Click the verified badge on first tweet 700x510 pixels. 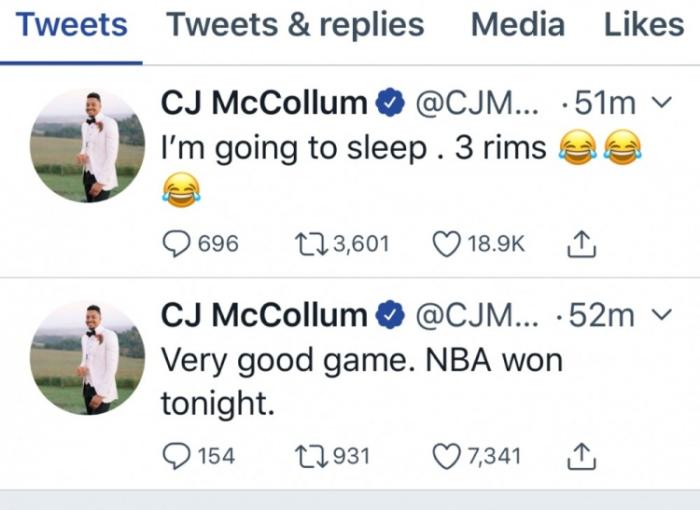coord(389,102)
